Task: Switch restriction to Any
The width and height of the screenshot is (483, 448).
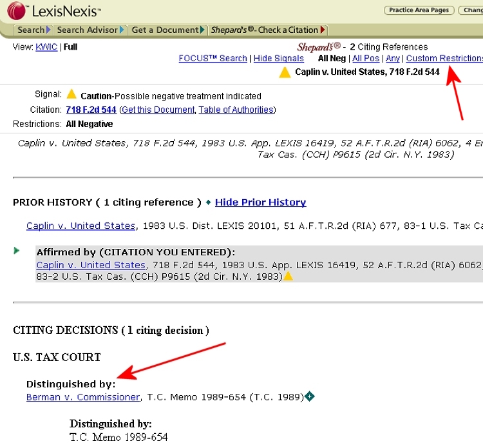Action: (x=393, y=58)
